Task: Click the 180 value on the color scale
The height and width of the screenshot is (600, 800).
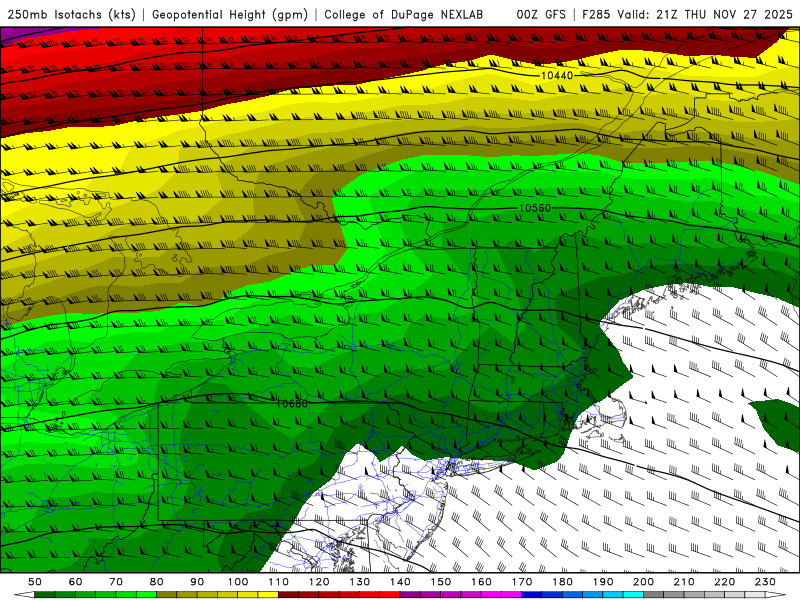Action: click(562, 582)
